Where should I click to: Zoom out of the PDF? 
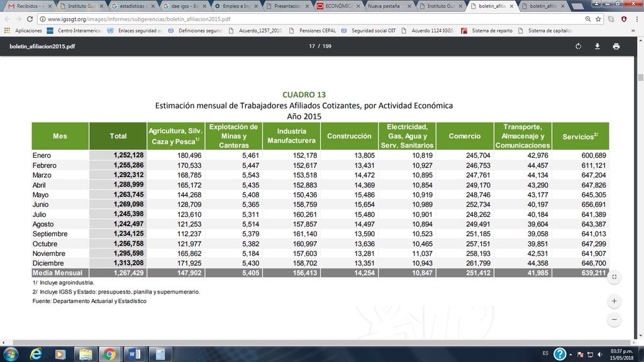point(614,319)
